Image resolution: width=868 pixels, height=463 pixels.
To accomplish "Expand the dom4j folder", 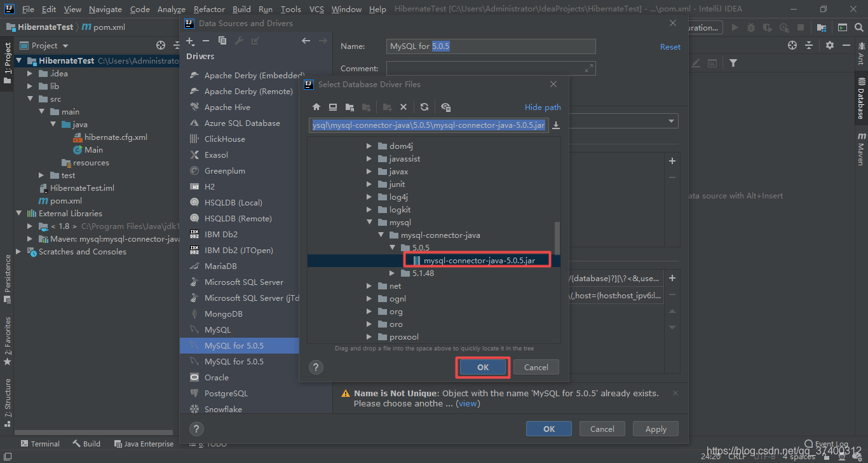I will [369, 146].
